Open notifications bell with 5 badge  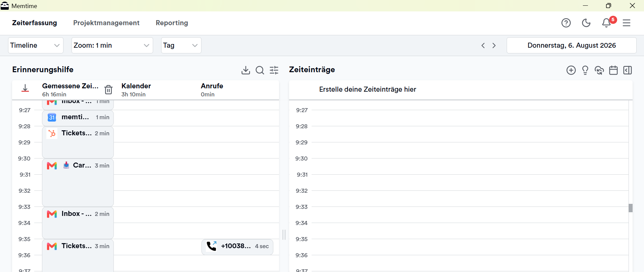606,23
